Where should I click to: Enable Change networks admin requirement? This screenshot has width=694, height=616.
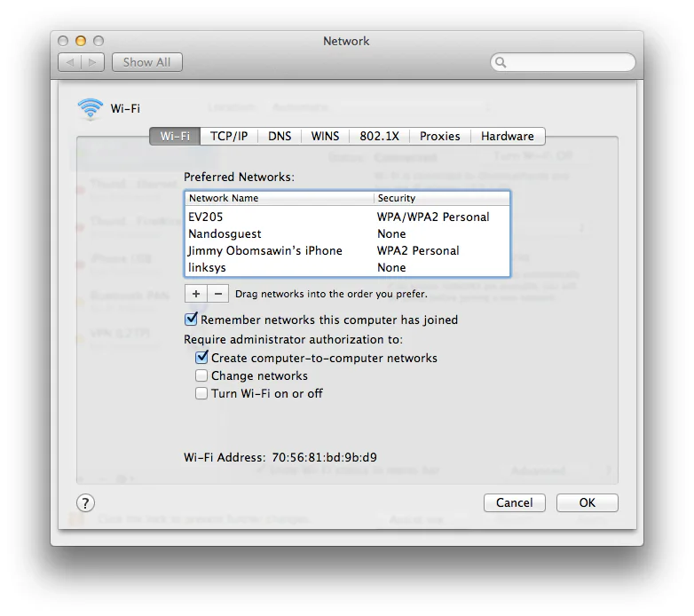click(201, 375)
